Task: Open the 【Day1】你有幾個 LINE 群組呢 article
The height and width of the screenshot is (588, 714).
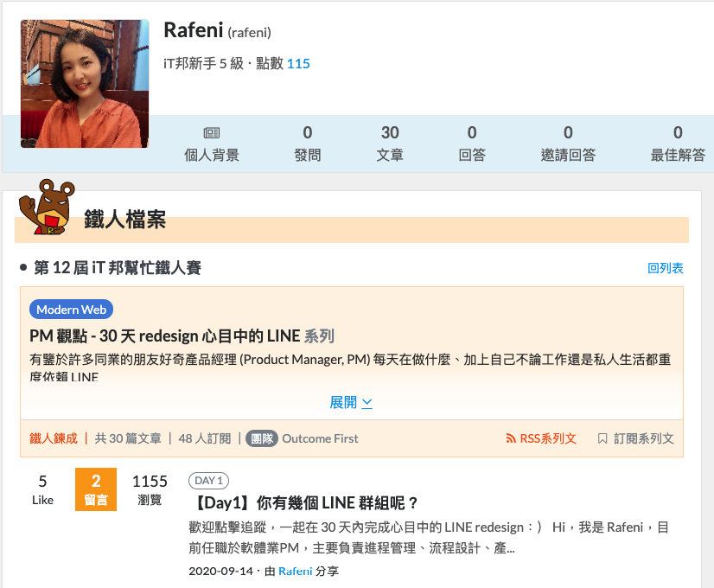Action: pos(304,503)
